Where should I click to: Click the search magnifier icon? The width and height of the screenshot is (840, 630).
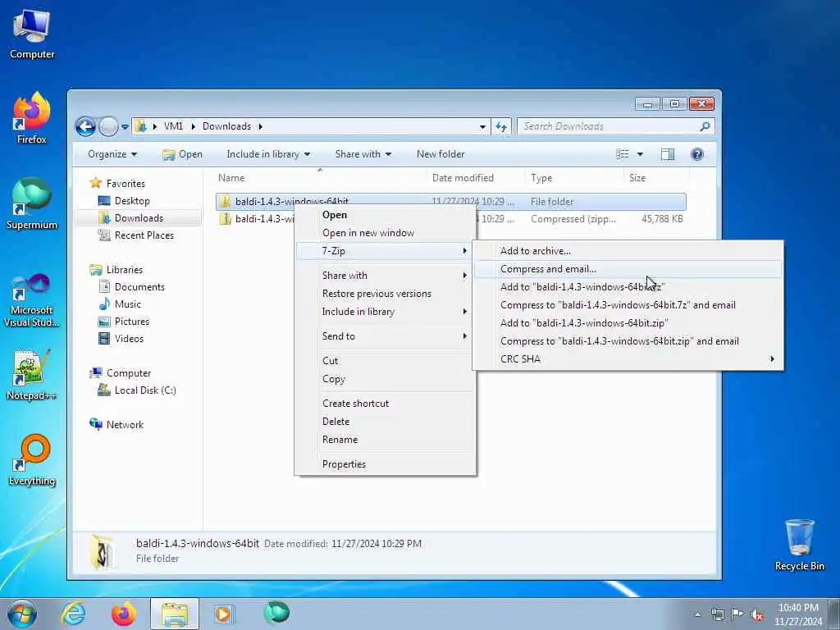[x=705, y=126]
